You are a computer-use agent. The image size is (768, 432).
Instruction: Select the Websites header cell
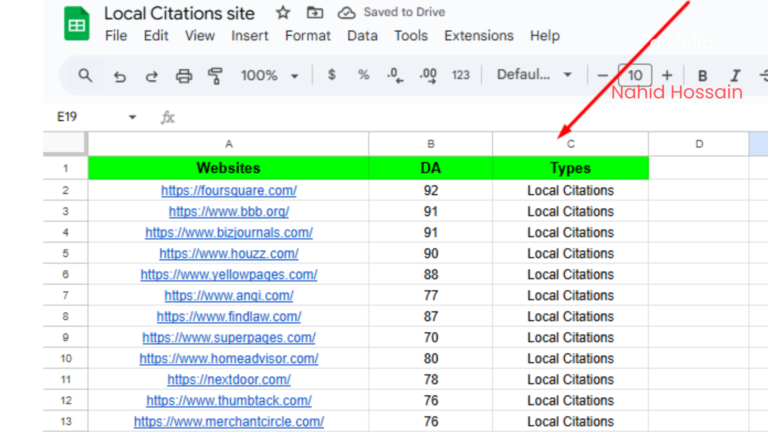229,168
